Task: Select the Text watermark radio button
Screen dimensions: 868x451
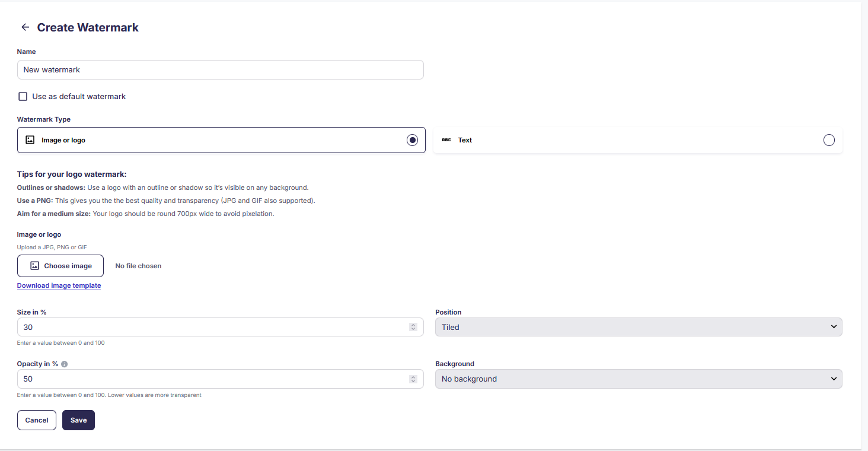Action: pos(829,139)
